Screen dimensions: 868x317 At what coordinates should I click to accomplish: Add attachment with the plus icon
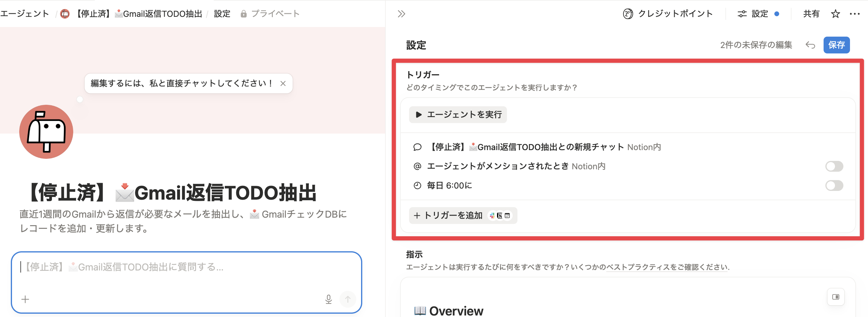(x=25, y=299)
